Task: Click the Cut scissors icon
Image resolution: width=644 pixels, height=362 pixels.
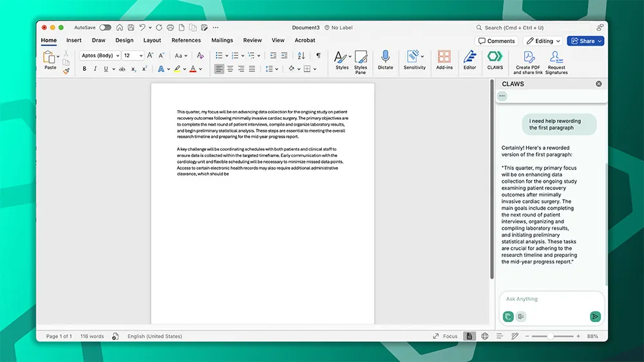Action: 66,54
